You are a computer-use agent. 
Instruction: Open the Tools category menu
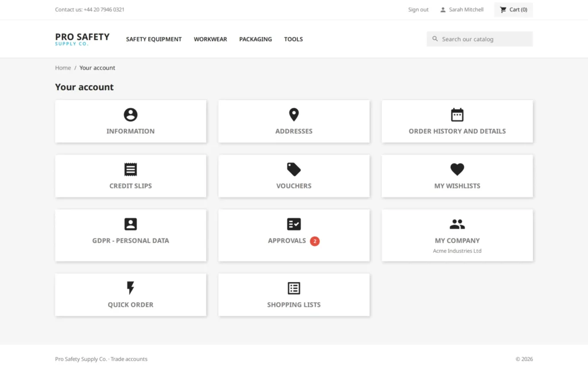click(x=293, y=39)
